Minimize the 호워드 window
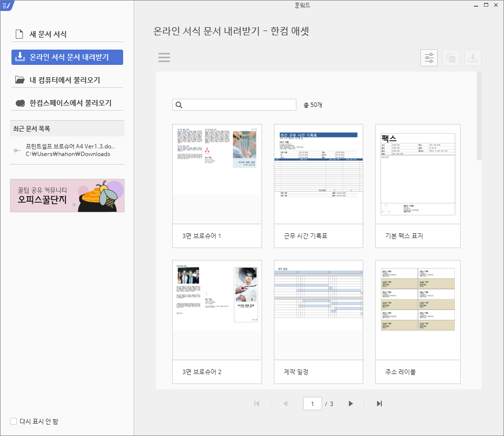 click(476, 5)
